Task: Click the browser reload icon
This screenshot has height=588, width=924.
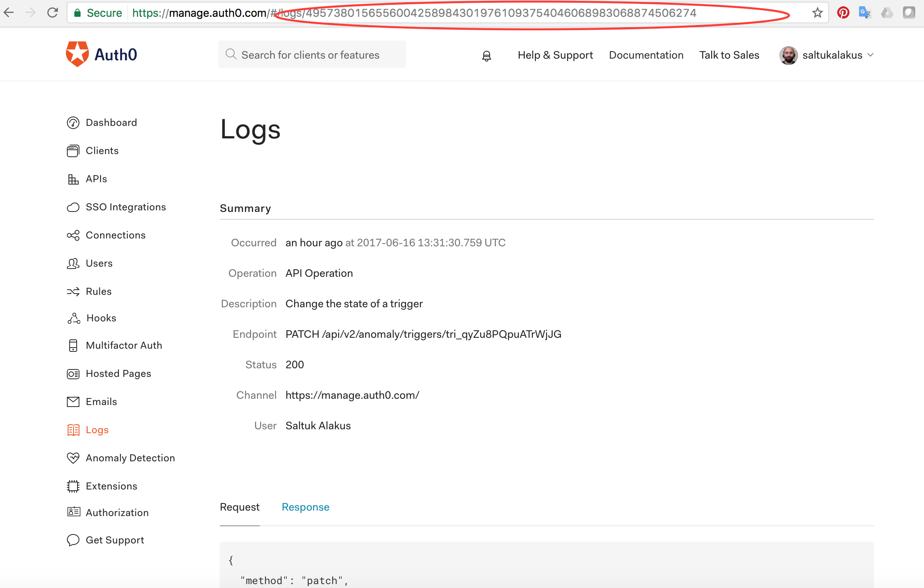Action: [52, 13]
